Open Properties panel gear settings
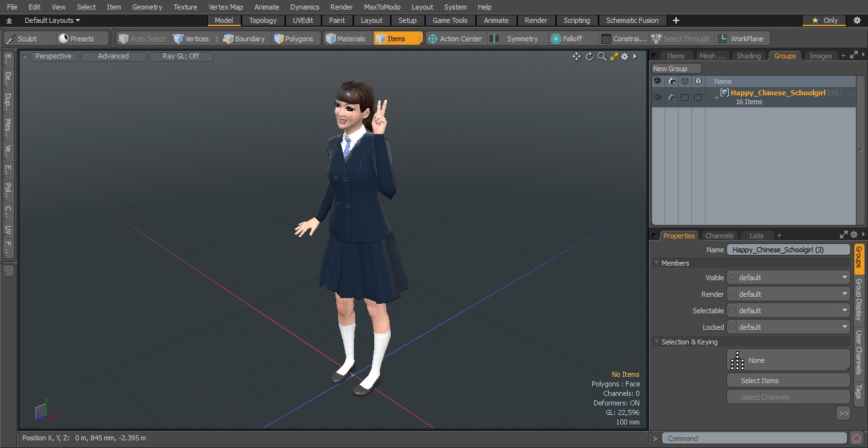The image size is (868, 448). point(854,235)
